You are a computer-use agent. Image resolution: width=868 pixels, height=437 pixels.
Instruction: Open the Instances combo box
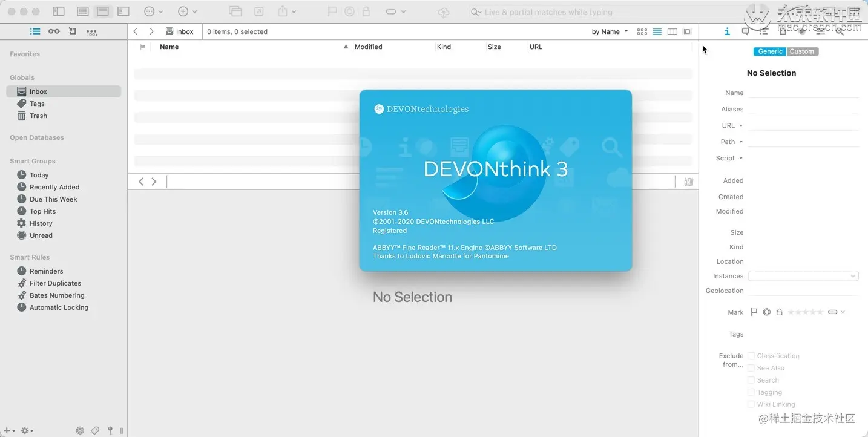pyautogui.click(x=803, y=276)
